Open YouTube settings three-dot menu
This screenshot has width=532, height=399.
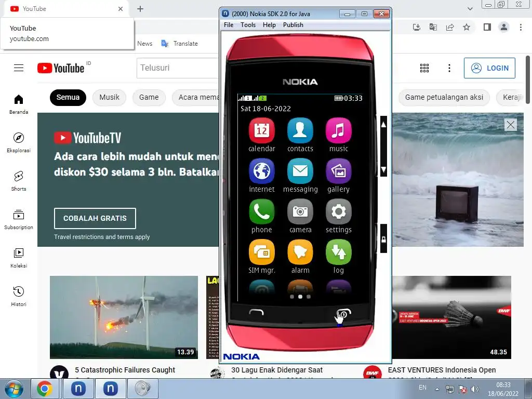[449, 68]
